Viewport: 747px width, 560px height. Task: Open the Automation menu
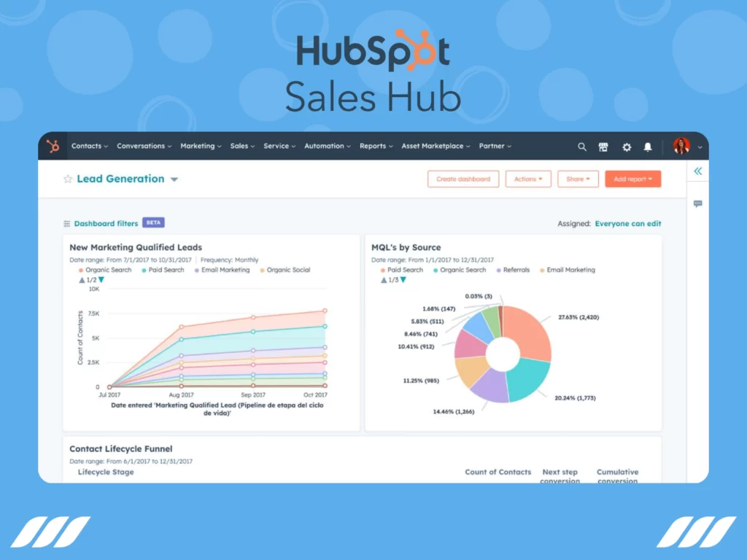(326, 146)
